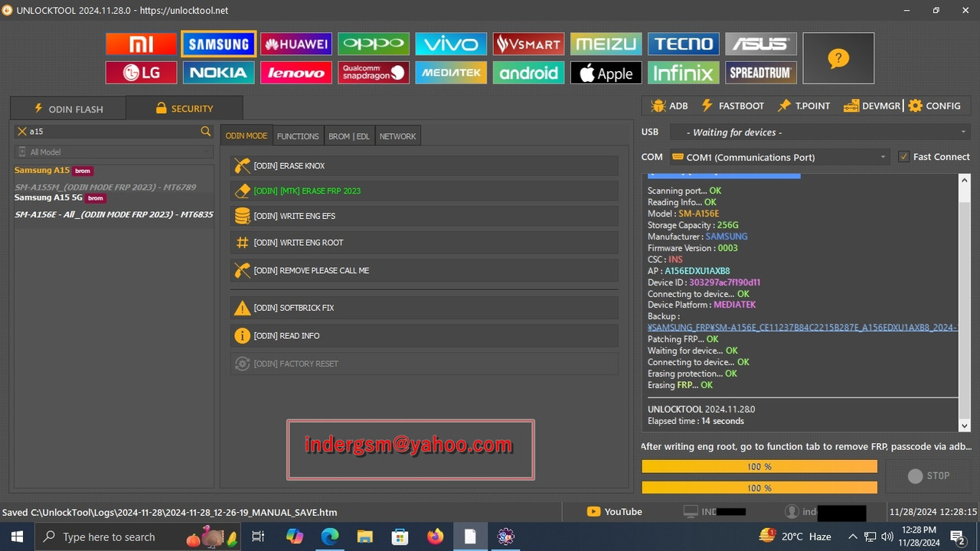
Task: Select the Nokia brand logo
Action: click(219, 73)
